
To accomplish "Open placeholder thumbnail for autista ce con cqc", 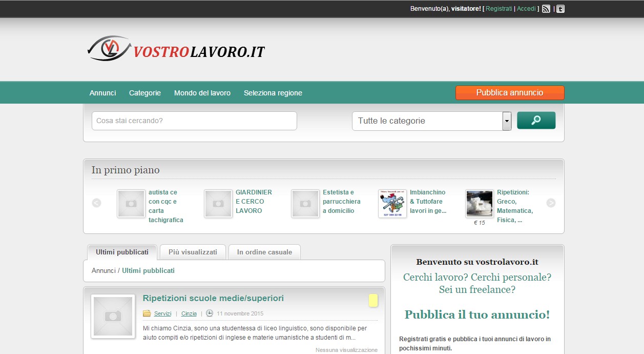I will [x=131, y=204].
